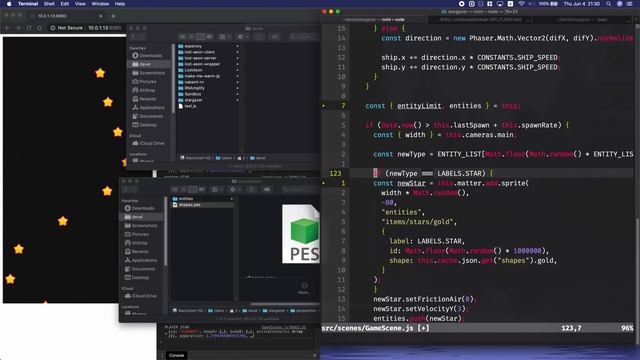Screen dimensions: 640x360
Task: Click Macintosh HD in devel Finder path bar
Action: point(196,158)
